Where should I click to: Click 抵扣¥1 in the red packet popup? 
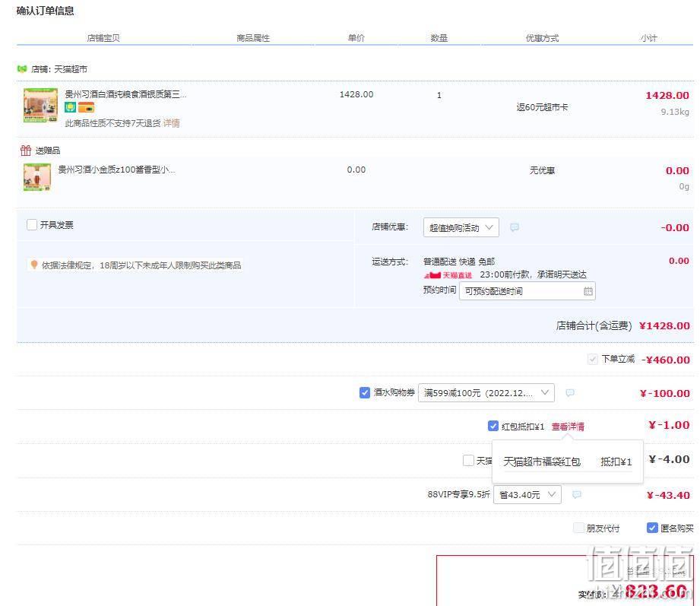tap(616, 462)
